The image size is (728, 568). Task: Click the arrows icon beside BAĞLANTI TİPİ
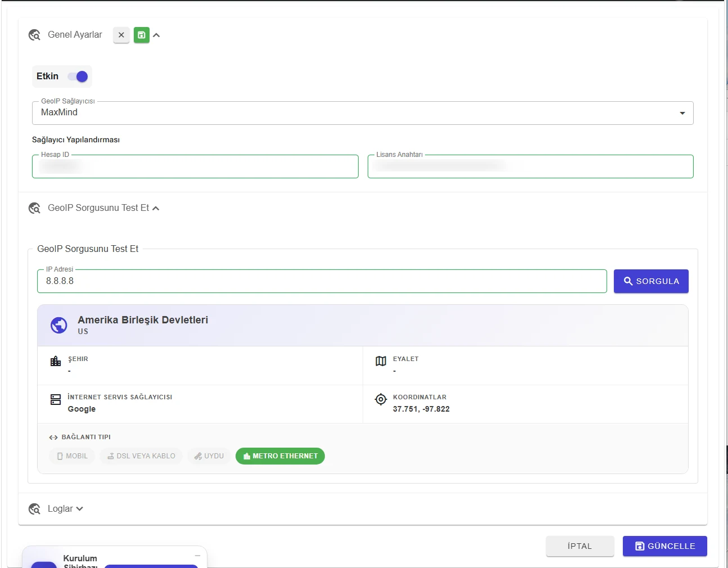pos(53,437)
